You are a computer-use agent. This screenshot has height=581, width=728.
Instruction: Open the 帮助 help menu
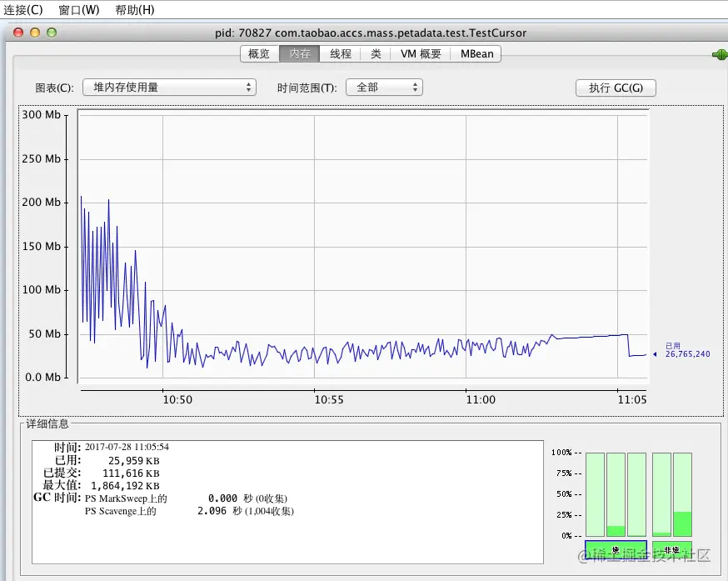pyautogui.click(x=135, y=10)
